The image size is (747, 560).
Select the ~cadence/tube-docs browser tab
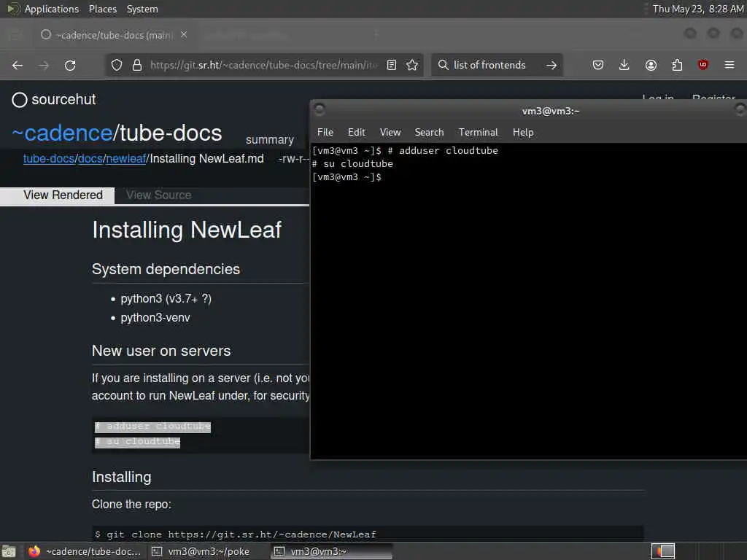click(x=115, y=35)
